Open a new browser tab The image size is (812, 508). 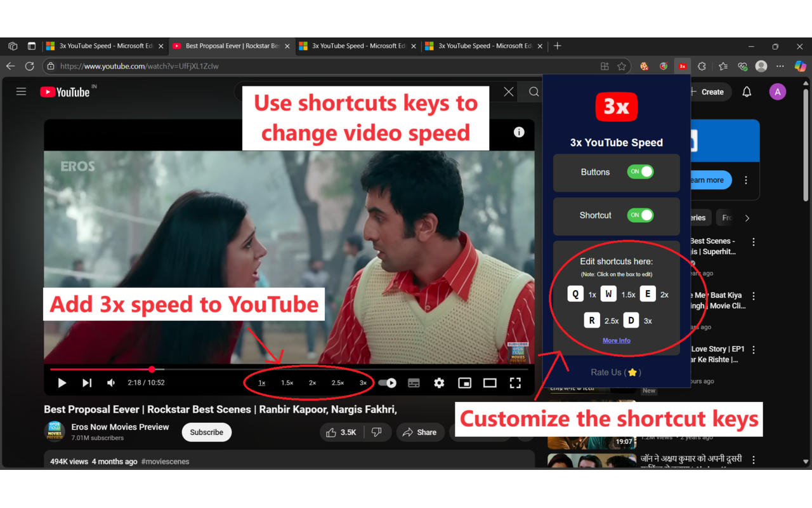click(x=558, y=46)
